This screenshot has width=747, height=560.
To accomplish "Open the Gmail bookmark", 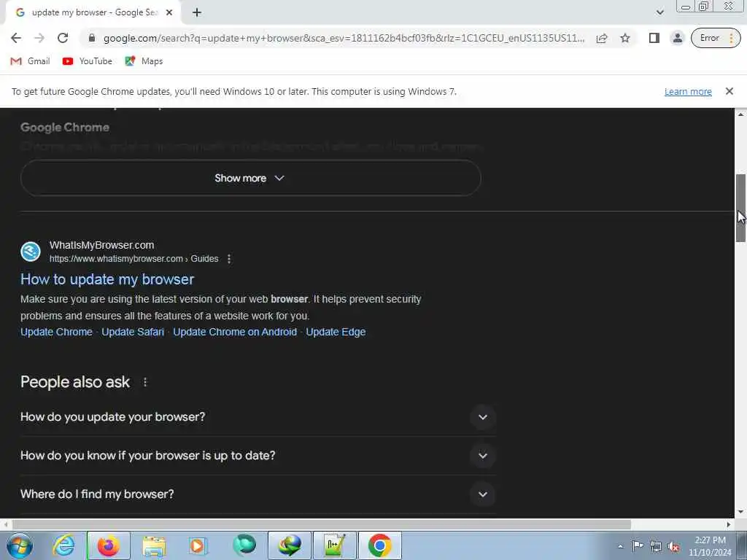I will tap(31, 61).
